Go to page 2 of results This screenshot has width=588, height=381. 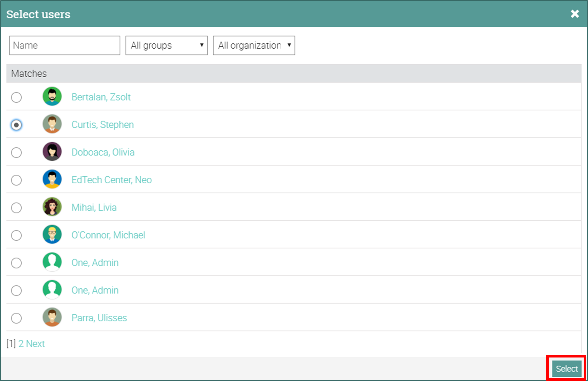[21, 344]
